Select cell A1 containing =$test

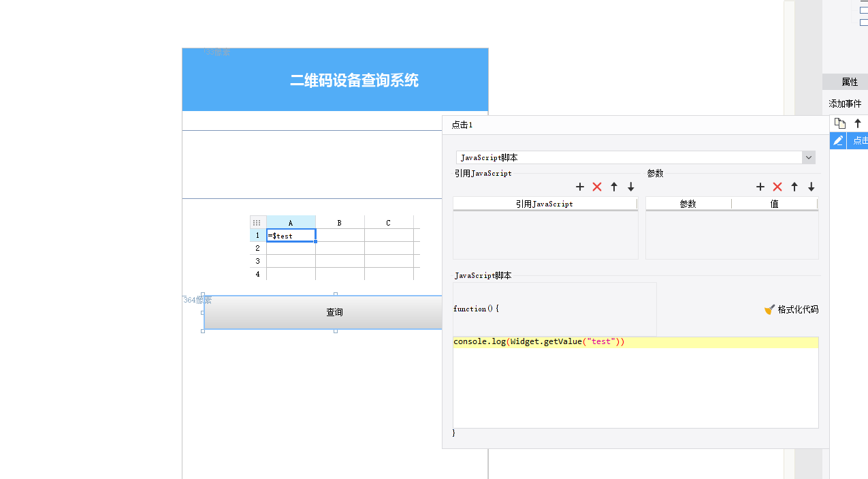coord(291,236)
